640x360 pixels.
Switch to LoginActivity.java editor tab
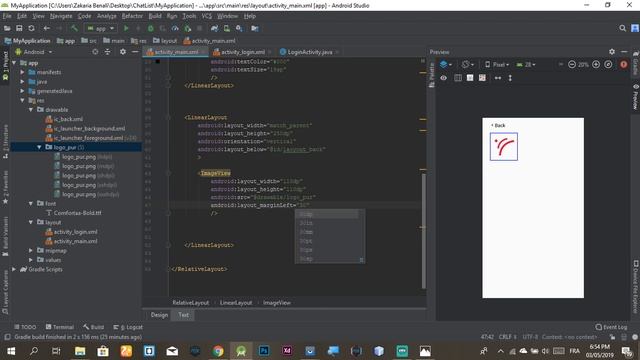(x=309, y=52)
